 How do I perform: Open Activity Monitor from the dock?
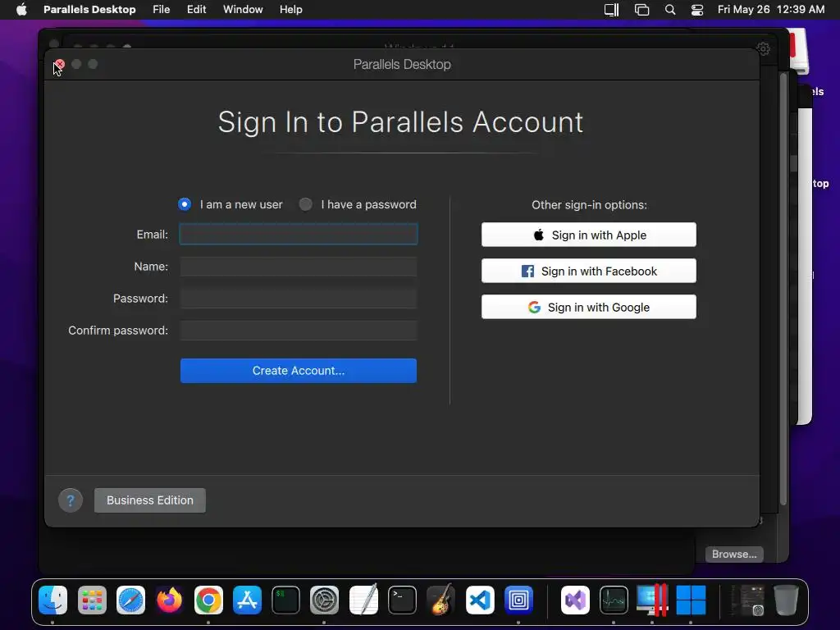pos(614,600)
